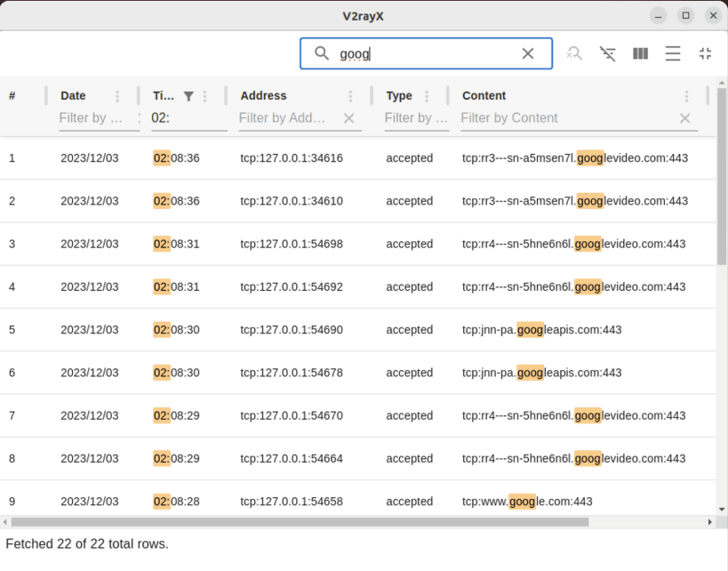Open the Date column options menu

coord(117,96)
